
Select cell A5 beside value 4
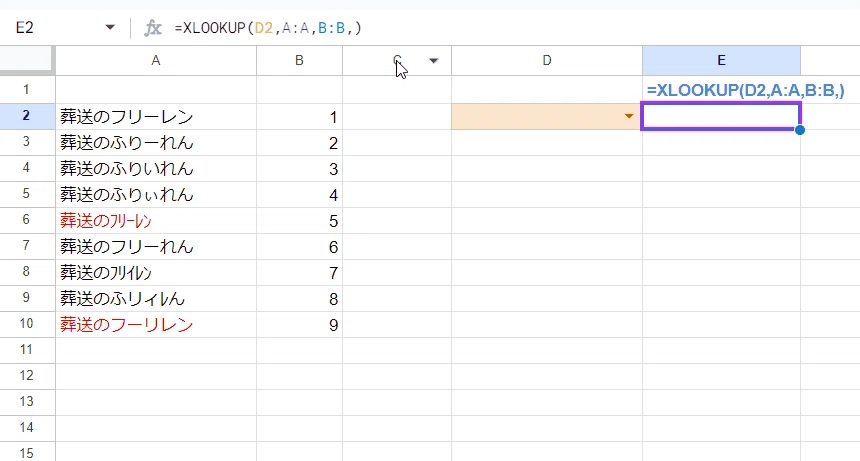click(156, 195)
